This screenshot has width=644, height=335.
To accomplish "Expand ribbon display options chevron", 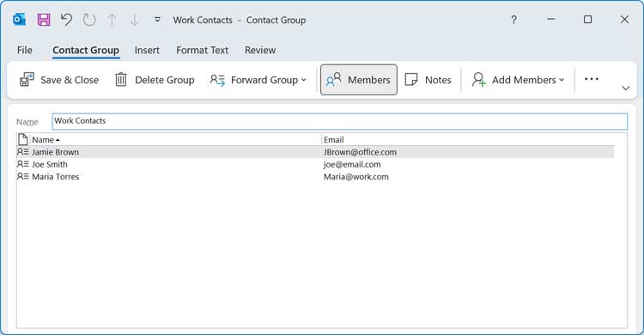I will click(x=625, y=88).
